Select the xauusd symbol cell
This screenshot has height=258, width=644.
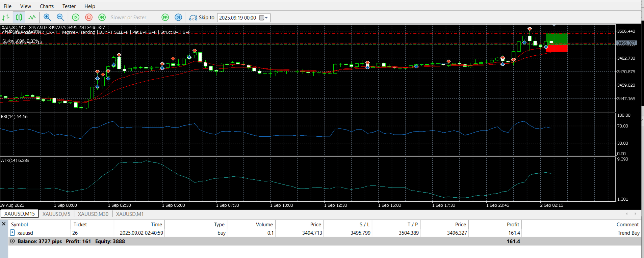click(25, 233)
